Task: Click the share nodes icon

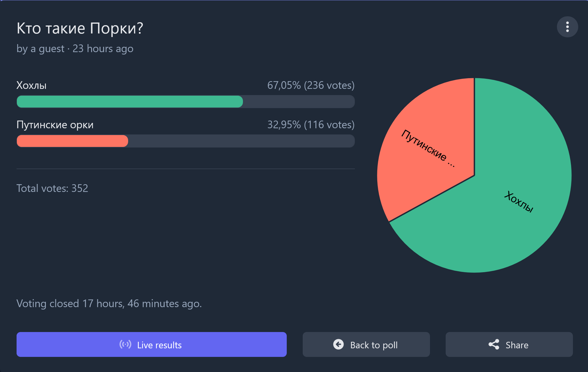Action: [494, 344]
